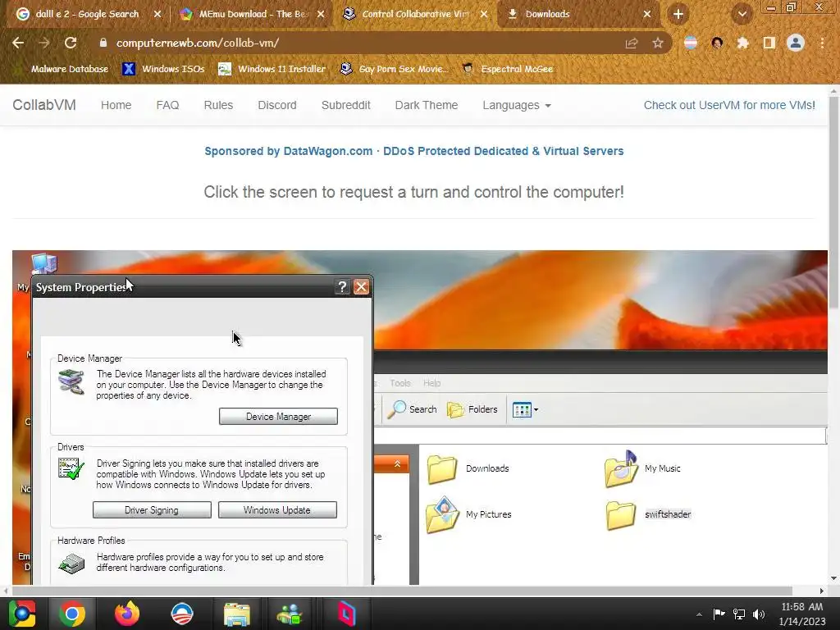This screenshot has height=630, width=840.
Task: Open Chrome's three-dot menu
Action: (822, 43)
